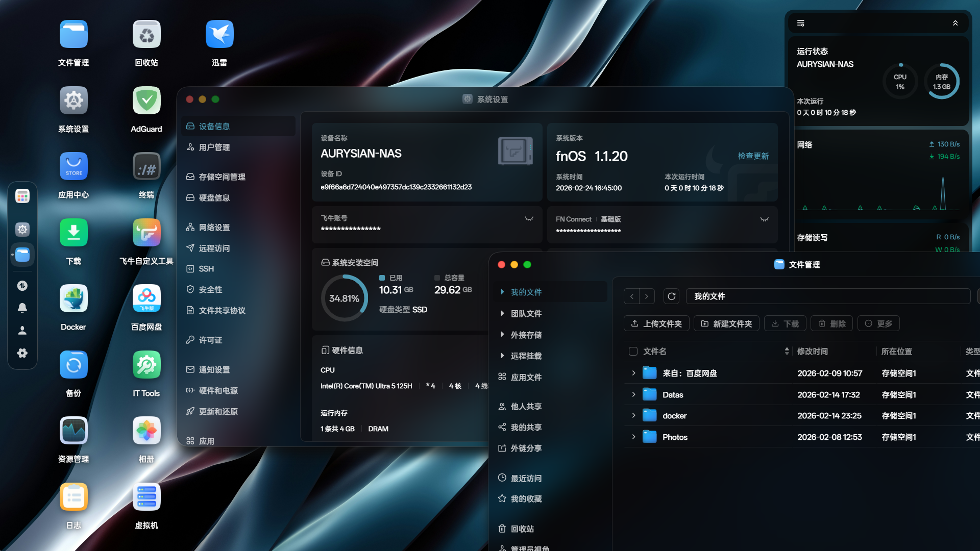Reveal the FN Connect account number
This screenshot has width=980, height=551.
coord(764,219)
